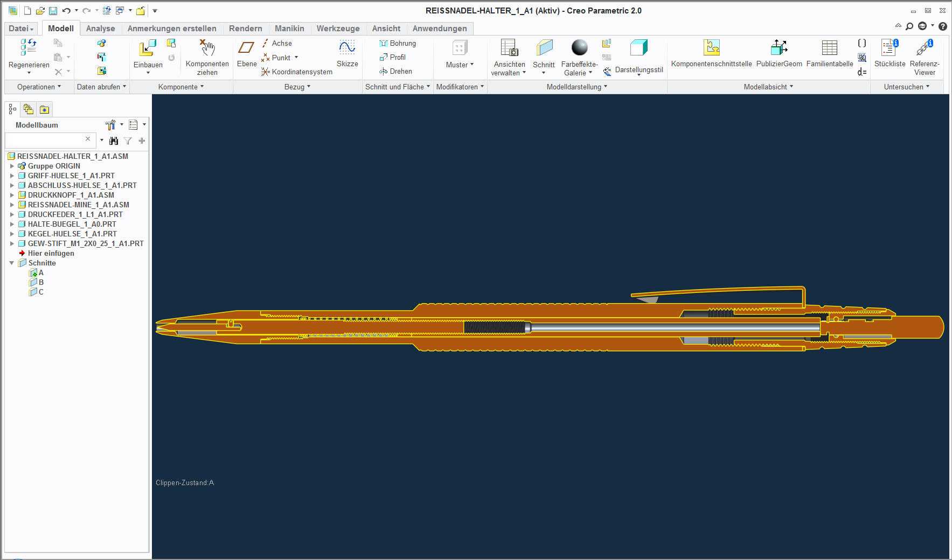Launch the Referenz-Viewer
Image resolution: width=952 pixels, height=560 pixels.
point(924,48)
